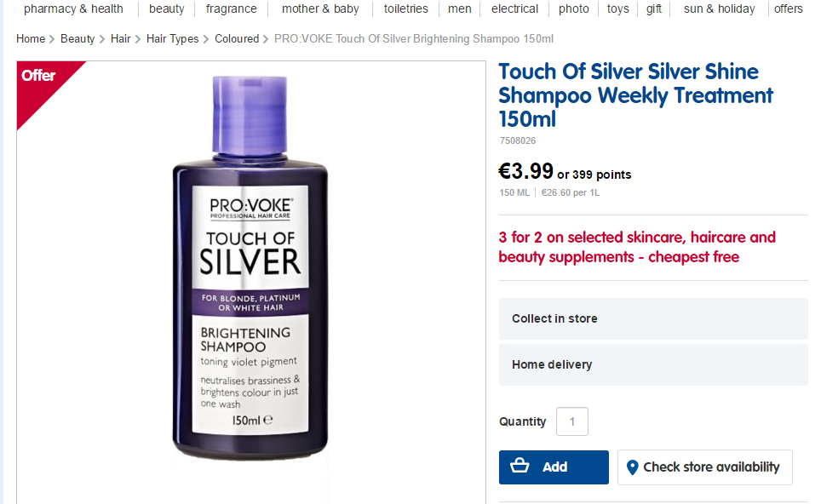Click the location pin icon

click(x=632, y=467)
